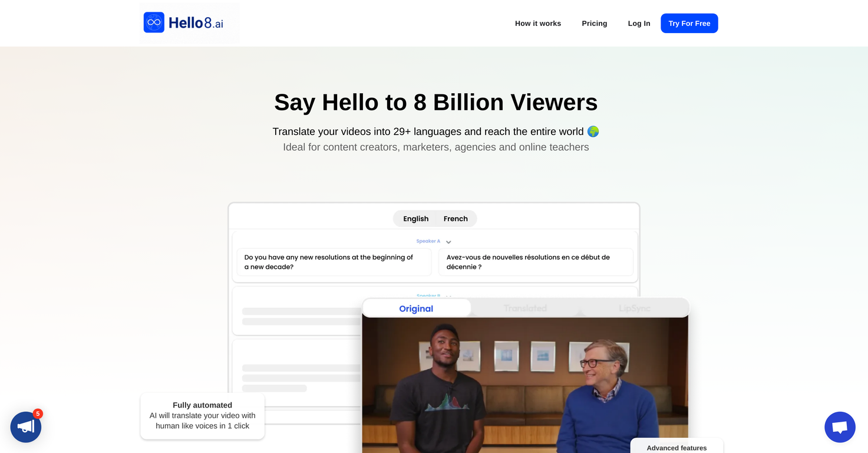Screen dimensions: 868x453
Task: Open the live chat bubble icon
Action: tap(840, 427)
